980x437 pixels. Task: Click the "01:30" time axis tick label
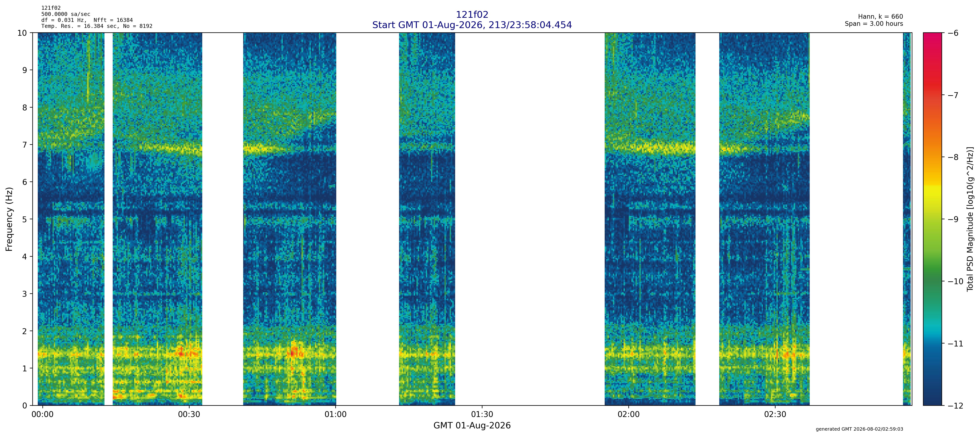(x=482, y=415)
